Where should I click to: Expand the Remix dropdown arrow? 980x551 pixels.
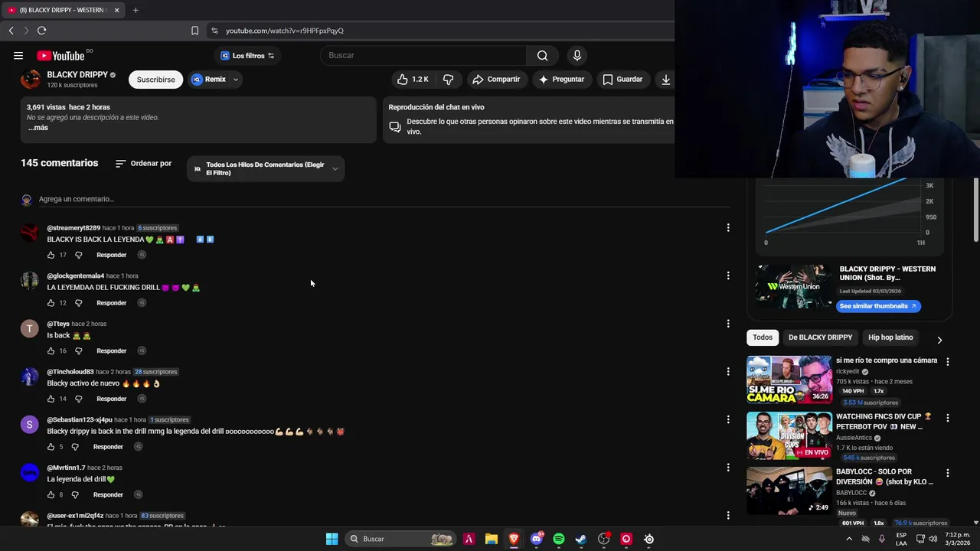point(236,79)
